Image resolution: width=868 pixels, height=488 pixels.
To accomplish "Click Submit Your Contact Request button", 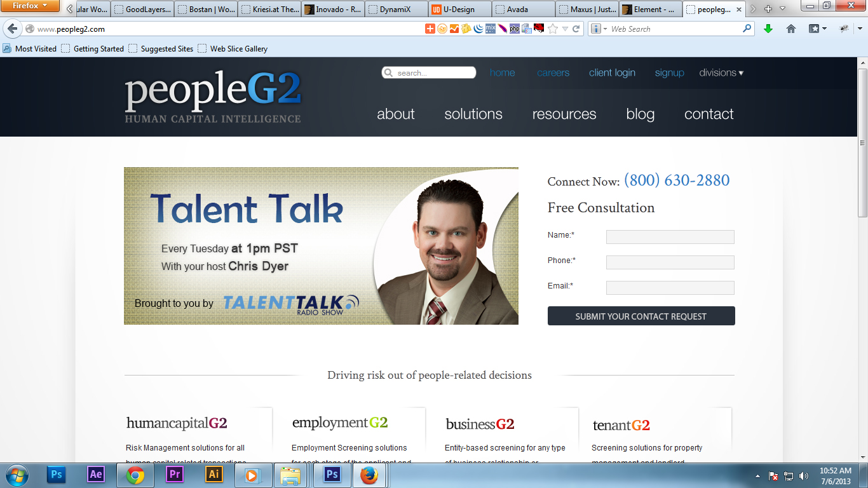I will coord(641,316).
